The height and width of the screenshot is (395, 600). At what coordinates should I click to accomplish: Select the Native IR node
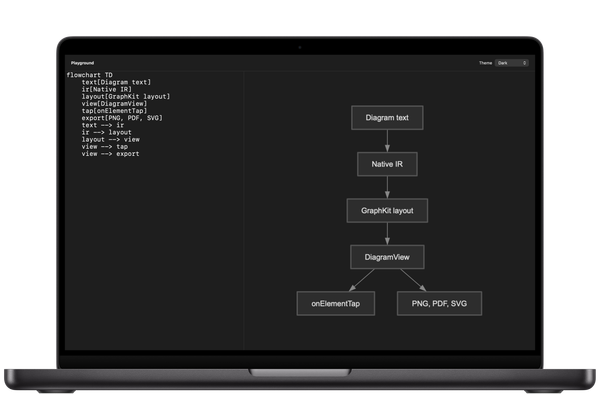coord(387,164)
